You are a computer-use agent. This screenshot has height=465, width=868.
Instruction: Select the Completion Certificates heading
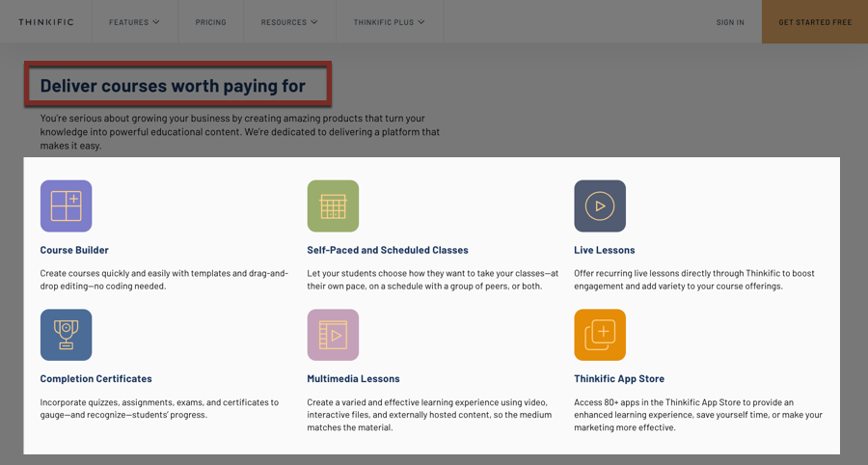(95, 378)
